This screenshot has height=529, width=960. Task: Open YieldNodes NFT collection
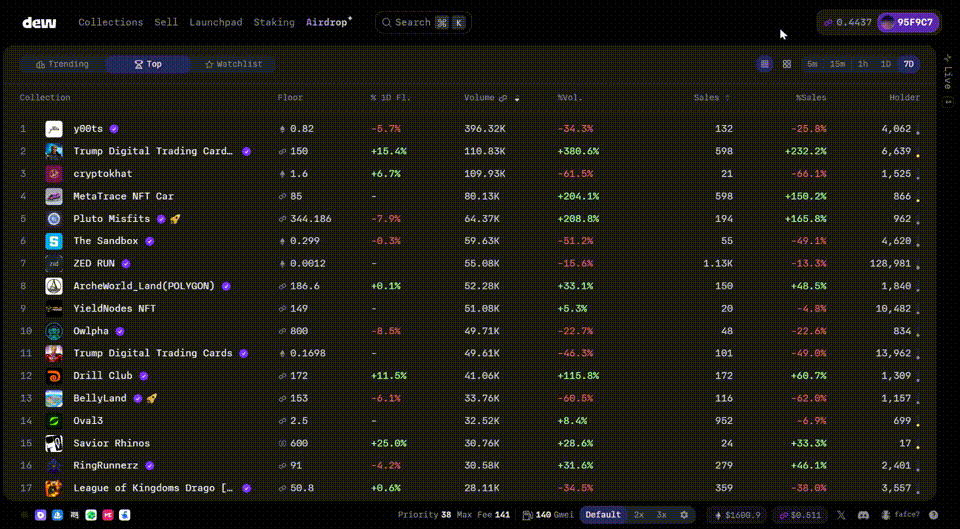click(x=114, y=309)
